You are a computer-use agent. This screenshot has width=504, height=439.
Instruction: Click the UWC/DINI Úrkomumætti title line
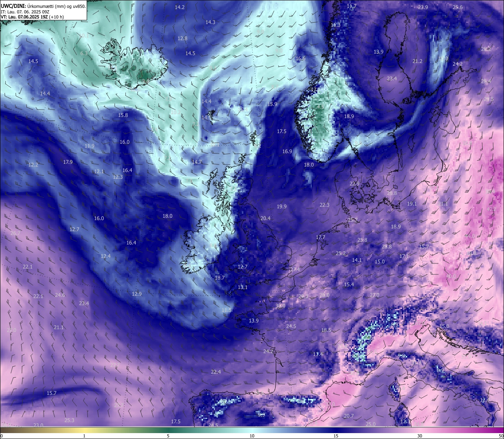coord(43,6)
